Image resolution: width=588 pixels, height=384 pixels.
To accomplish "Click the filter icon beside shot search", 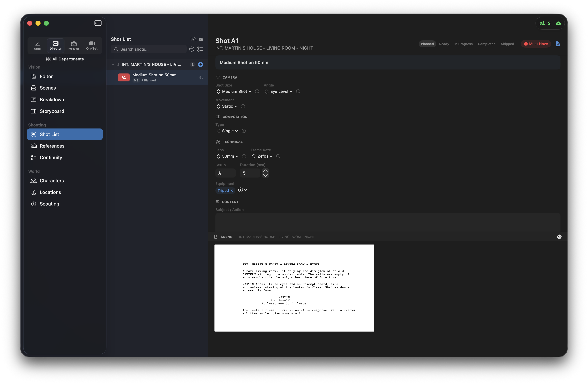I will tap(192, 49).
